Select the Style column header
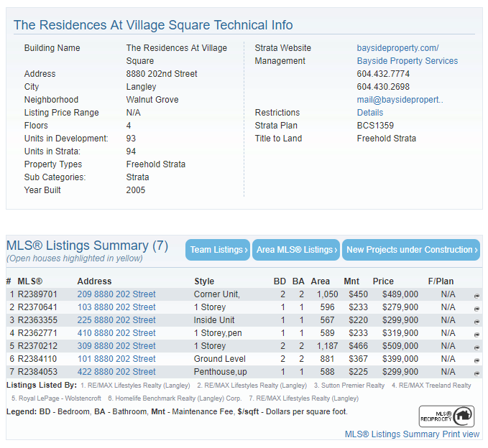 [204, 281]
